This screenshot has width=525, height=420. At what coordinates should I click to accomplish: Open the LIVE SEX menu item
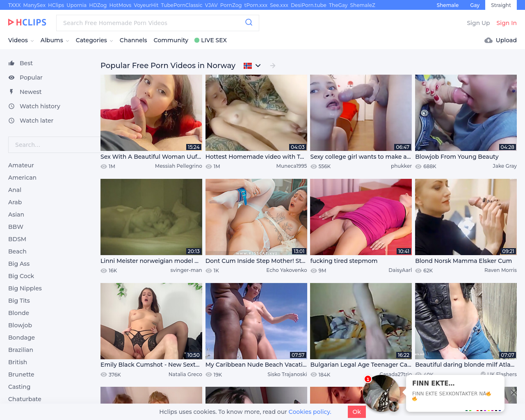(211, 40)
